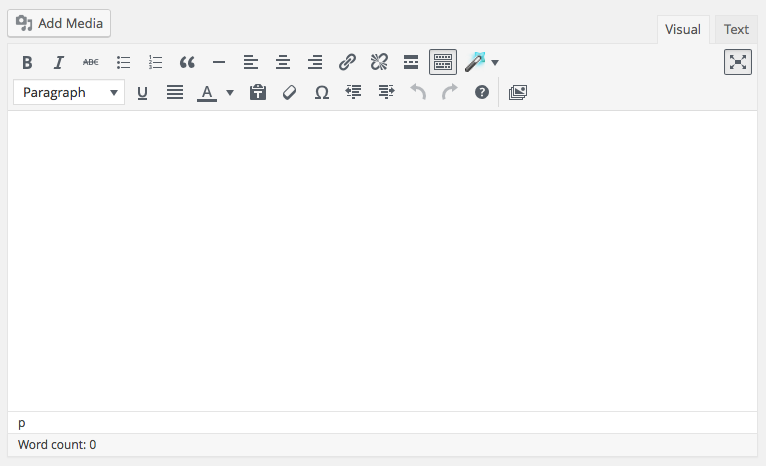Redo the last action
Viewport: 766px width, 466px height.
450,92
